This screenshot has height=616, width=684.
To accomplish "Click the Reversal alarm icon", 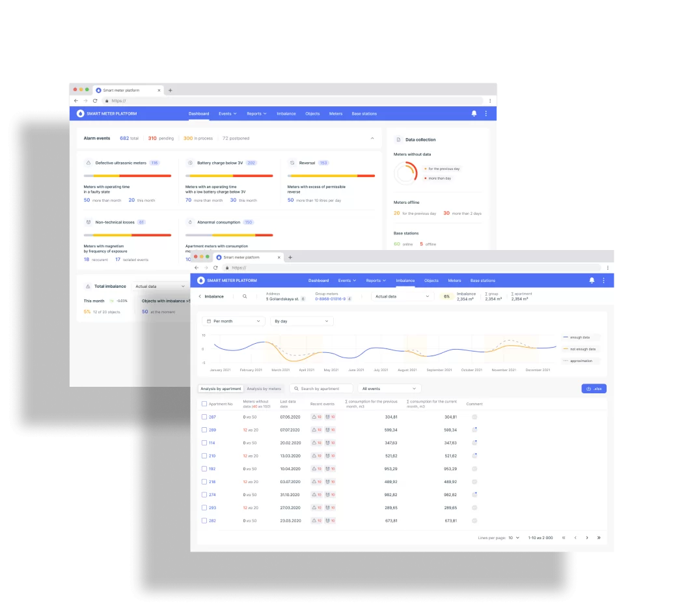I will click(x=292, y=163).
